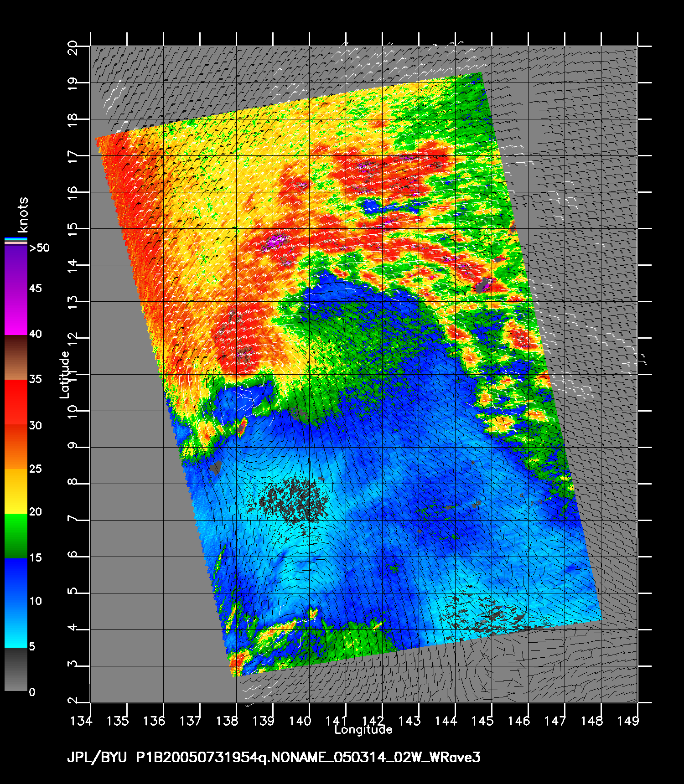Image resolution: width=684 pixels, height=784 pixels.
Task: Click the longitude tick label '145'
Action: click(482, 721)
